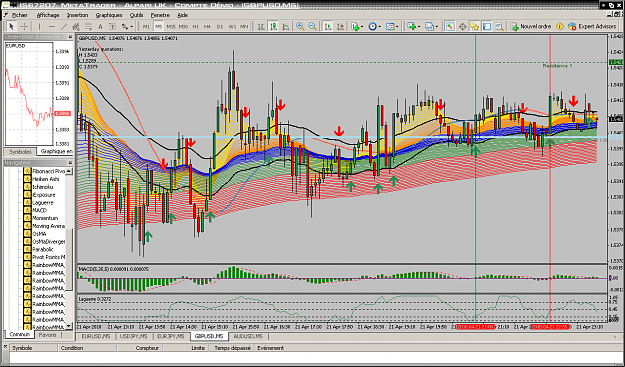Toggle Expert Advisors button

click(592, 27)
